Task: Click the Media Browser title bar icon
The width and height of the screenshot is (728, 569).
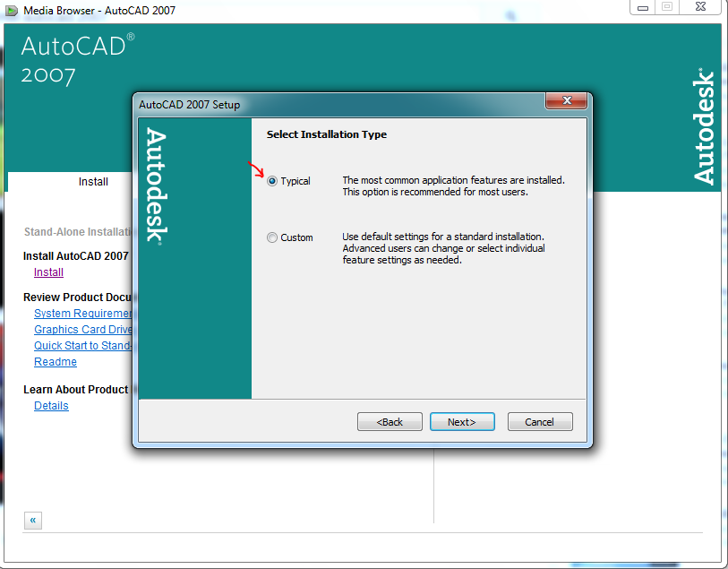Action: coord(11,10)
